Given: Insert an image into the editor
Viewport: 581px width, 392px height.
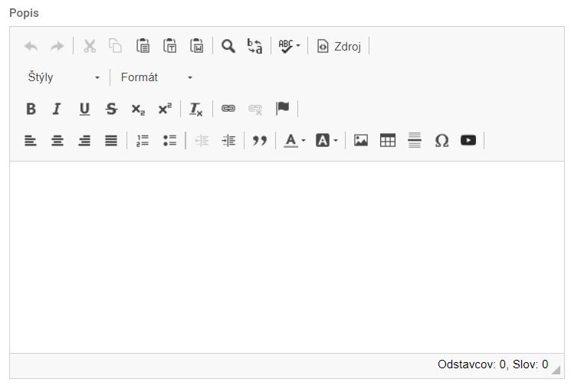Looking at the screenshot, I should tap(361, 140).
